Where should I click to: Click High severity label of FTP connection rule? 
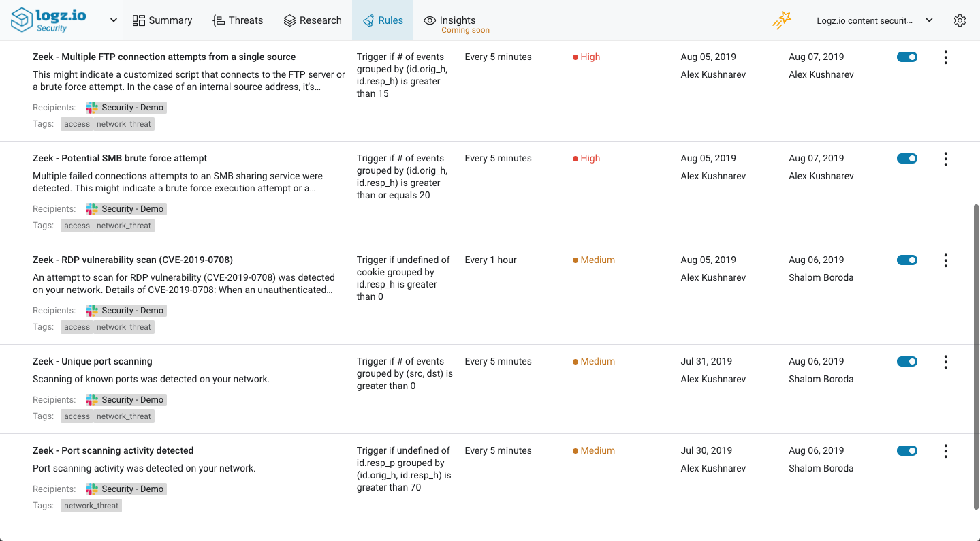[586, 57]
